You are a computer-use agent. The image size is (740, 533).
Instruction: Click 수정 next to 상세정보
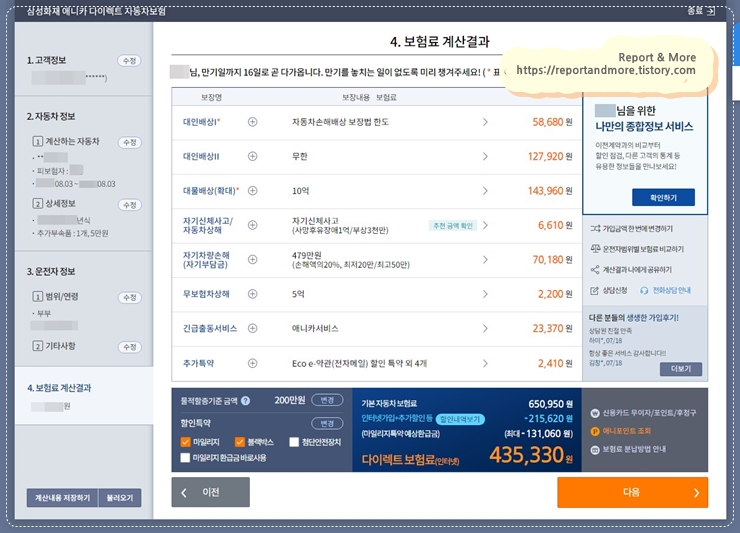[x=129, y=205]
